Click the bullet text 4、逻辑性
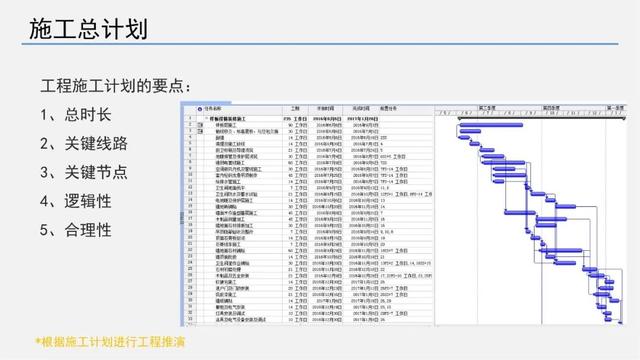The height and width of the screenshot is (360, 640). click(76, 202)
